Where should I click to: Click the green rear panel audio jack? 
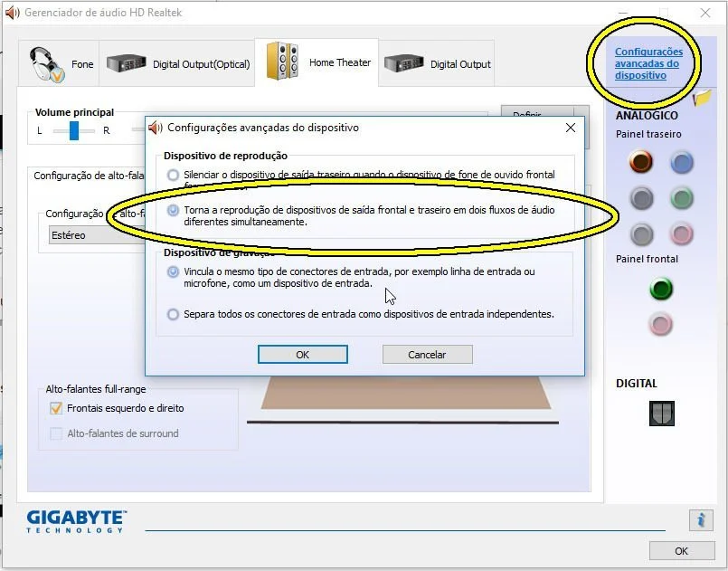(682, 198)
